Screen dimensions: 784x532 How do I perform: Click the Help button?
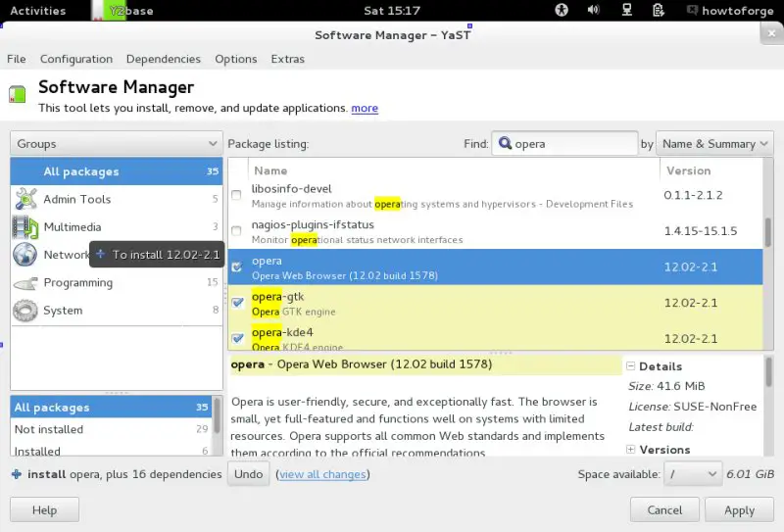(x=44, y=510)
